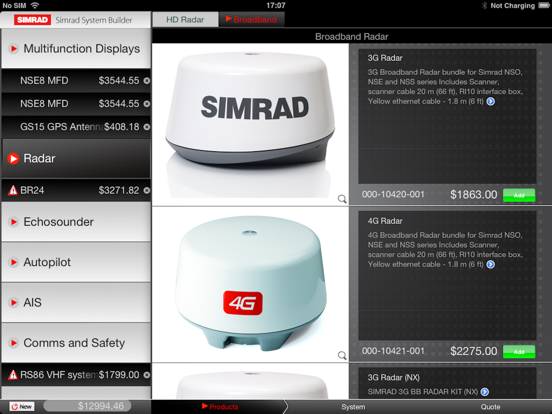The width and height of the screenshot is (552, 414).
Task: Remove the RS86 VHF system item
Action: 146,375
